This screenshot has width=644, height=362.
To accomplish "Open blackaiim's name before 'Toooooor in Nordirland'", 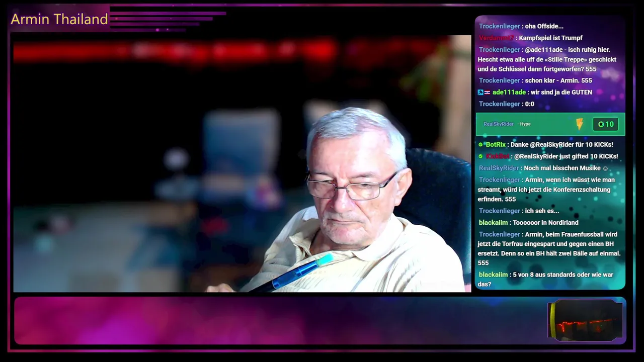I will [493, 223].
